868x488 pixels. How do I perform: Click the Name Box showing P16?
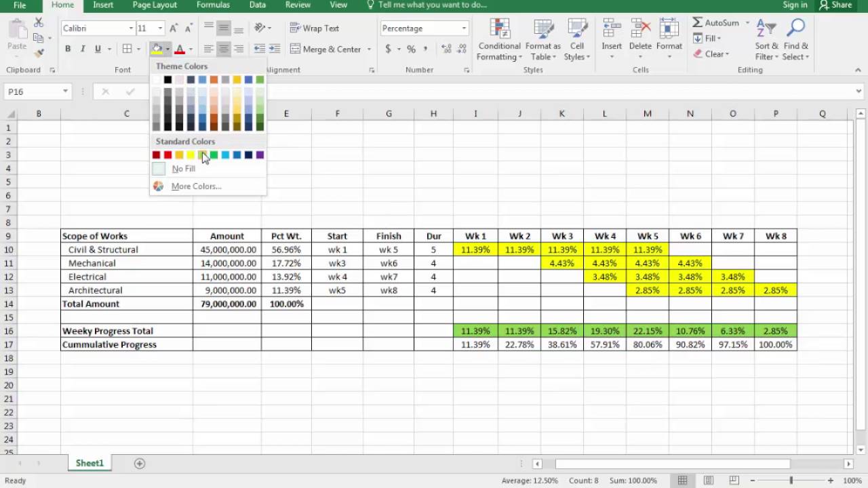(33, 91)
